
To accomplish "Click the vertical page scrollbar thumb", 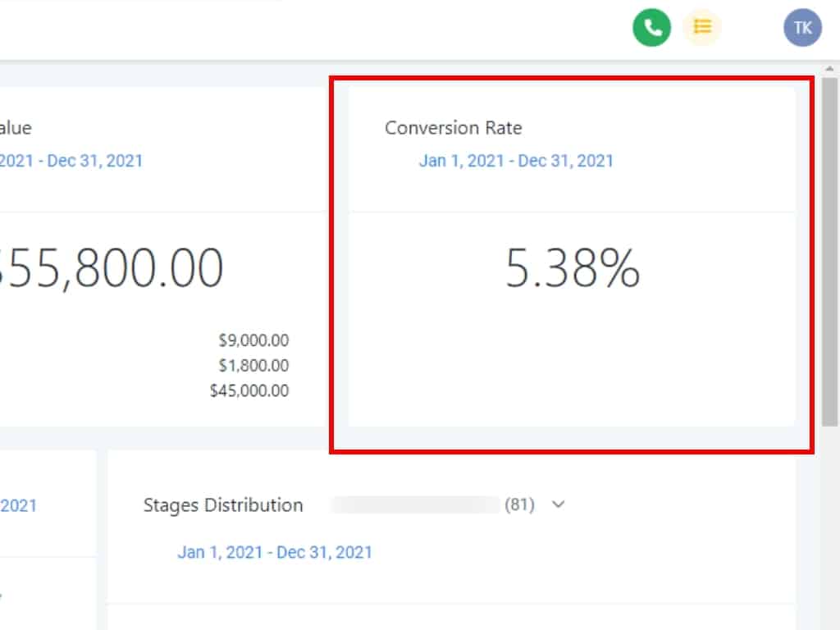I will [x=830, y=246].
